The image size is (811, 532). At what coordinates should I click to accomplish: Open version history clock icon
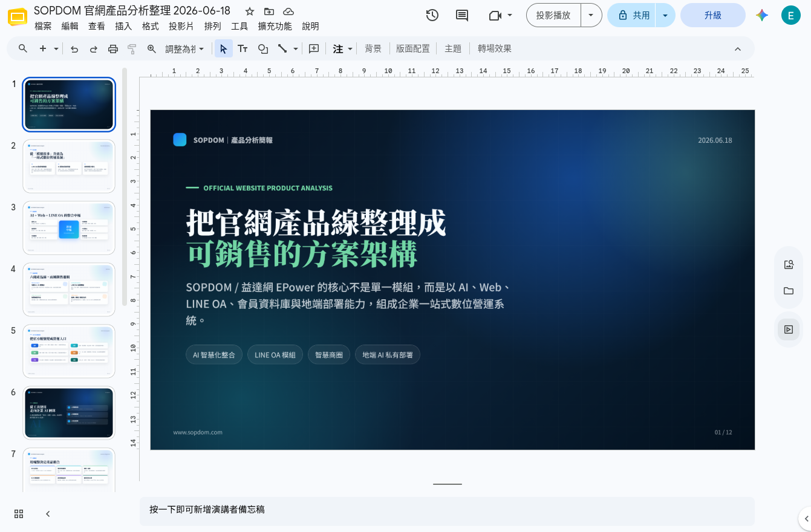point(432,16)
